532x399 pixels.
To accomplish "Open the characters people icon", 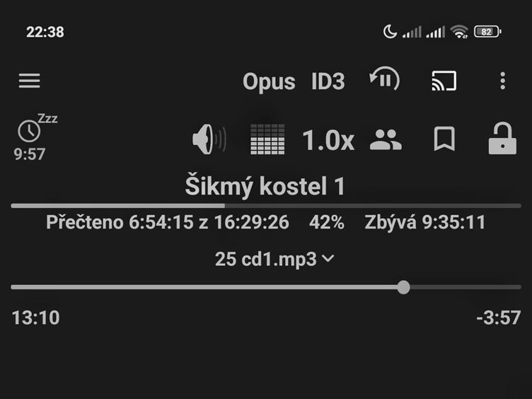I will [x=386, y=139].
